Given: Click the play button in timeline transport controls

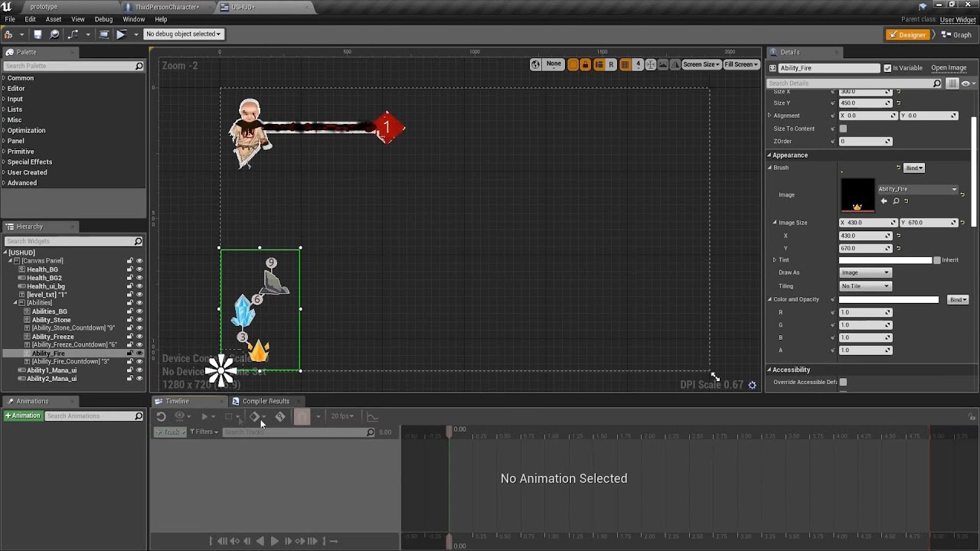Looking at the screenshot, I should [x=275, y=541].
